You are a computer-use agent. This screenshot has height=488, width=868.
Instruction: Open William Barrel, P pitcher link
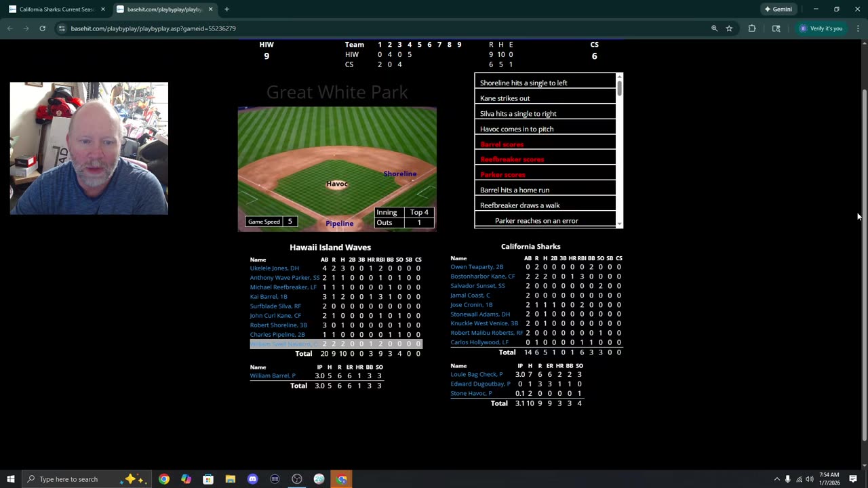(x=272, y=375)
